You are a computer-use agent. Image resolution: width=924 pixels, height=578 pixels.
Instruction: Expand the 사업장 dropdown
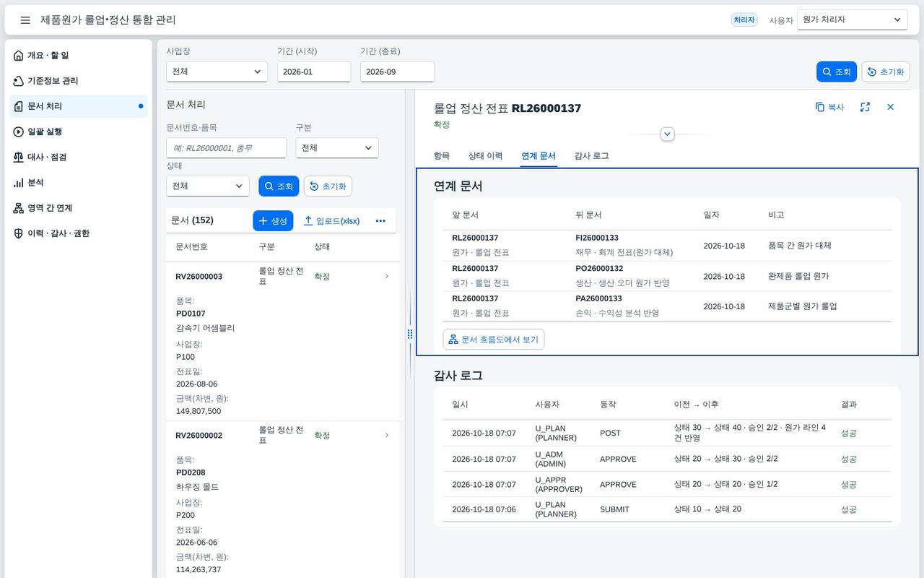tap(217, 72)
